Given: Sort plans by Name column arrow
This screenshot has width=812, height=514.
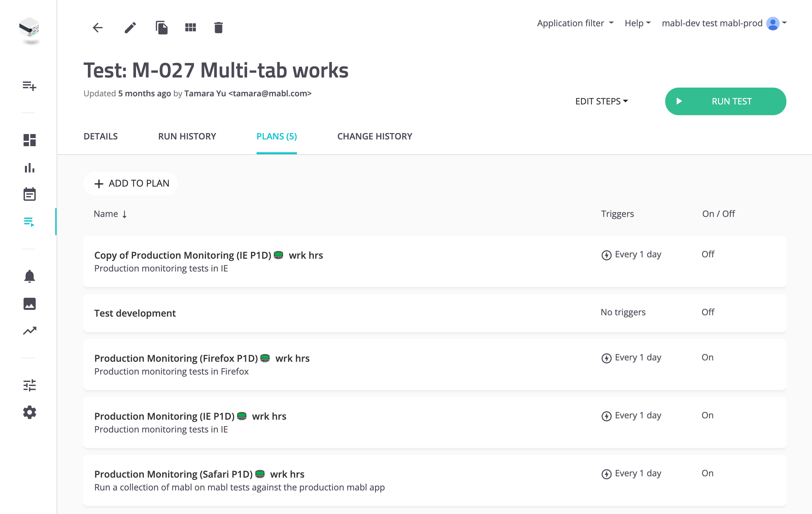Looking at the screenshot, I should pos(125,214).
